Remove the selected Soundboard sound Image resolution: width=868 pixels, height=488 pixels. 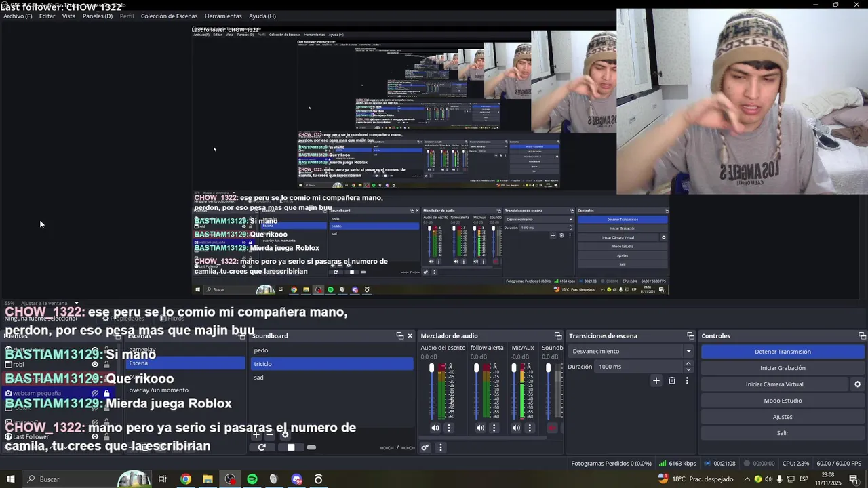pos(270,435)
